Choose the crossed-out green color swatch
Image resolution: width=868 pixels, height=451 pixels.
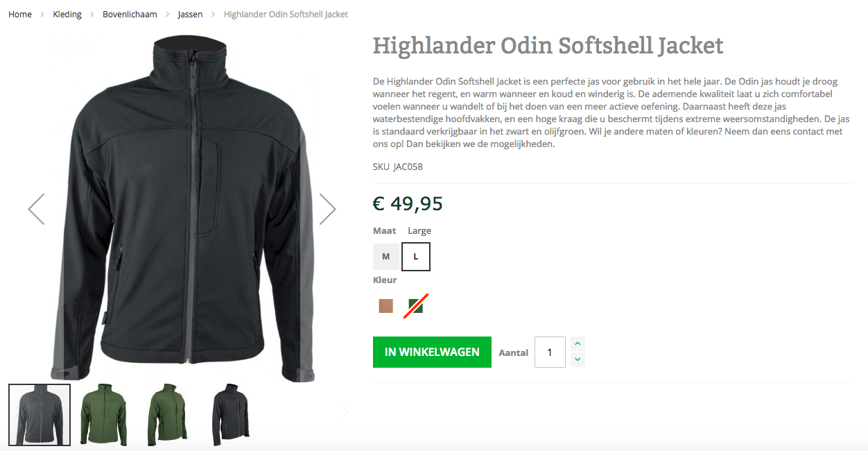coord(416,306)
